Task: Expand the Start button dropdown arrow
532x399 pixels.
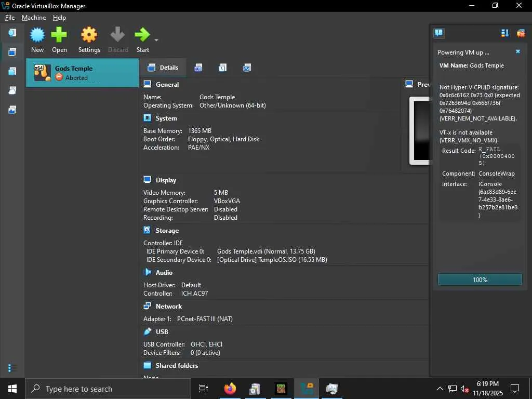Action: pyautogui.click(x=156, y=40)
